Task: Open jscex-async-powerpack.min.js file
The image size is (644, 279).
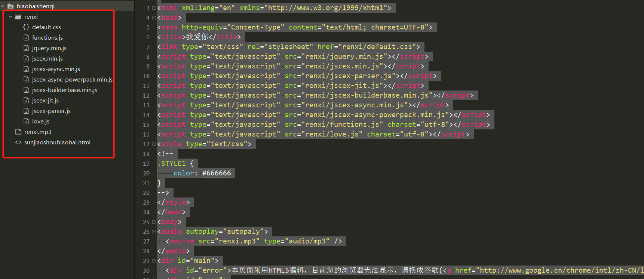Action: [72, 80]
